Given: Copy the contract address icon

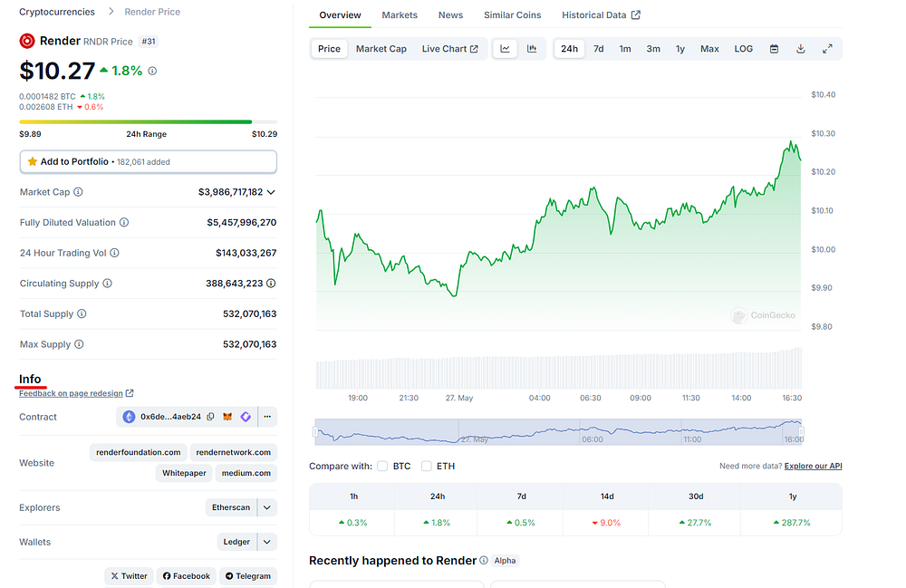Looking at the screenshot, I should point(211,417).
